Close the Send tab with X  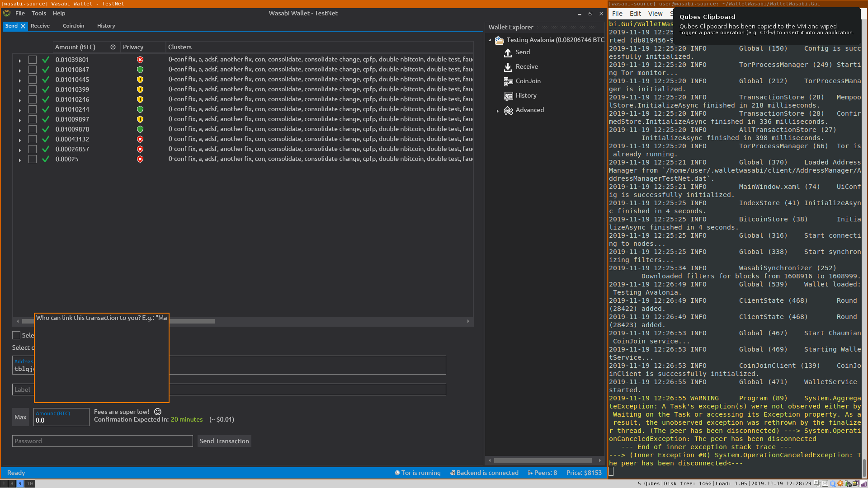pyautogui.click(x=23, y=26)
